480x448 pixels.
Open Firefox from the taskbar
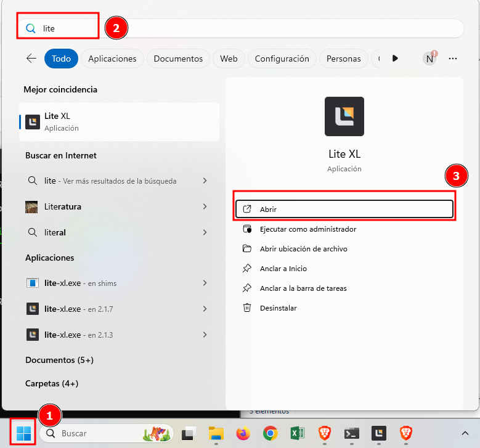pos(243,433)
